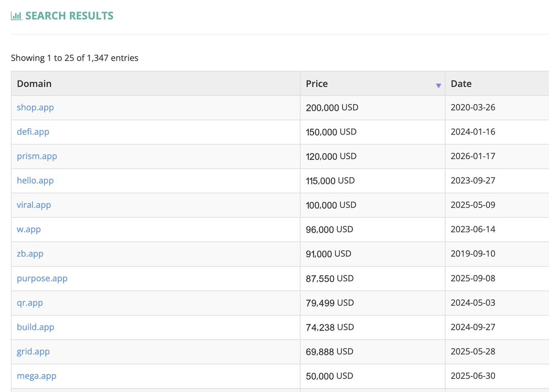Click the date 2020-03-26
This screenshot has width=549, height=392.
(473, 107)
